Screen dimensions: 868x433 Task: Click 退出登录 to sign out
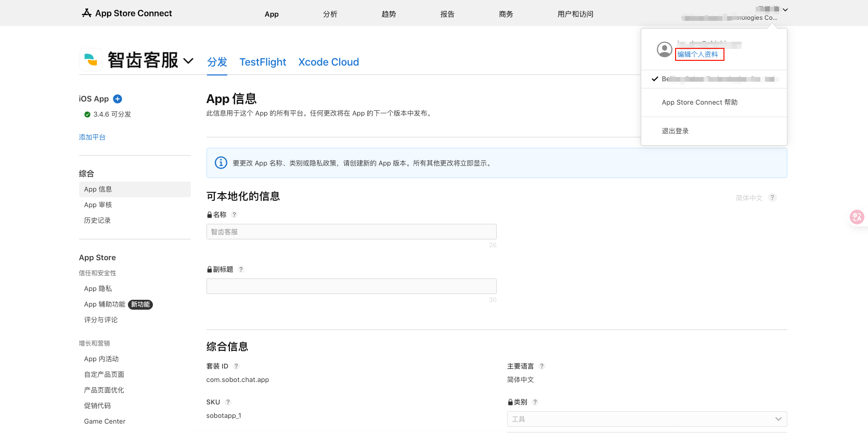pyautogui.click(x=675, y=131)
